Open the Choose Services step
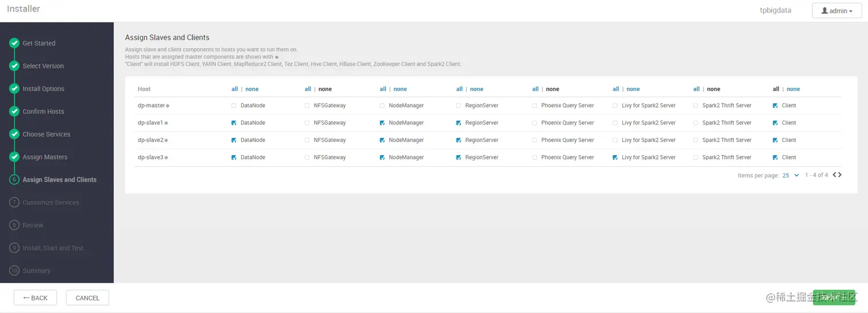 click(x=46, y=134)
